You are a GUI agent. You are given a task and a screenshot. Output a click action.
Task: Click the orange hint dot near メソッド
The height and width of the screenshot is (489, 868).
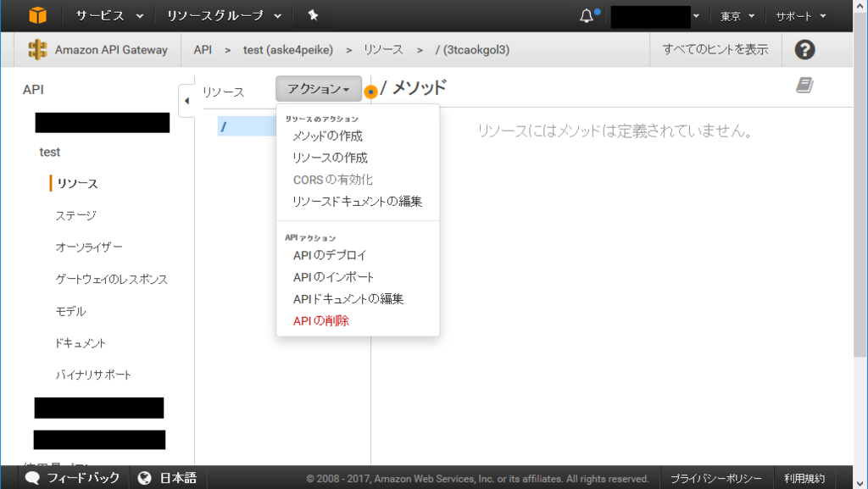[x=371, y=92]
